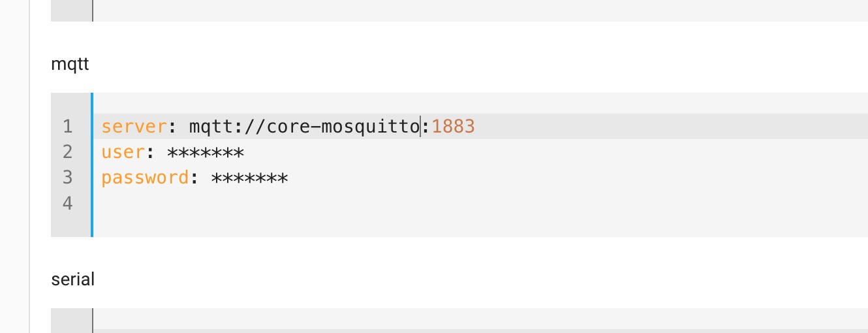Focus the serial configuration editor below
Viewport: 868px width, 333px height.
point(480,321)
